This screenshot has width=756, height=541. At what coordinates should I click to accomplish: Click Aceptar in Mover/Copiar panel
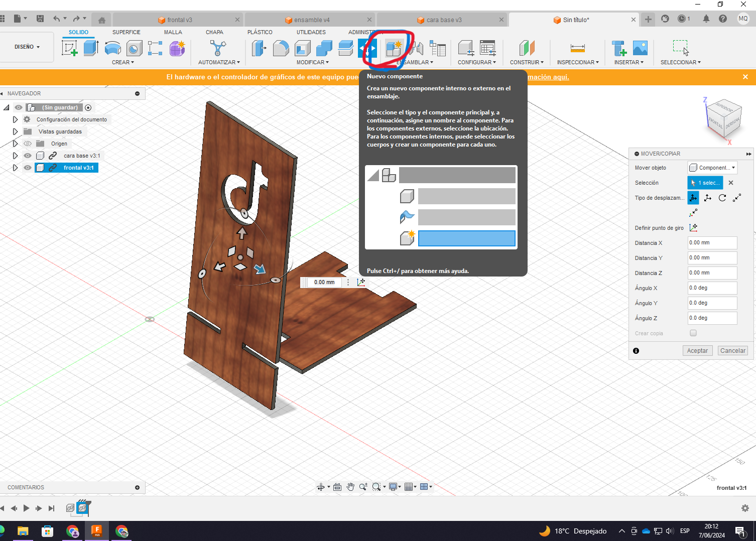pyautogui.click(x=697, y=351)
